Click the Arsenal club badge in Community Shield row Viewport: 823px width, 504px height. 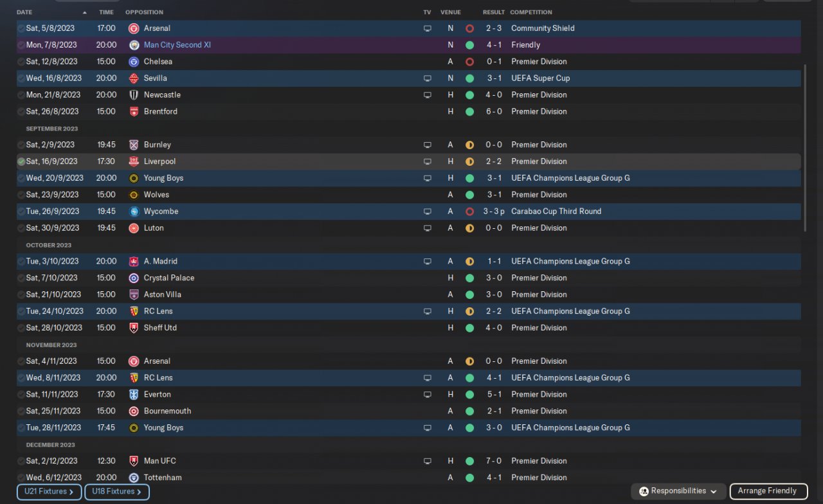(134, 28)
